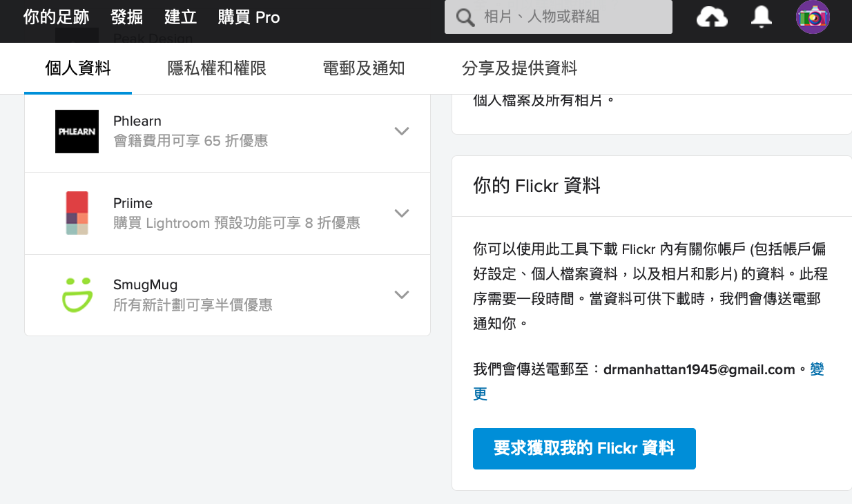Click the Phlearn logo
Image resolution: width=852 pixels, height=504 pixels.
77,131
